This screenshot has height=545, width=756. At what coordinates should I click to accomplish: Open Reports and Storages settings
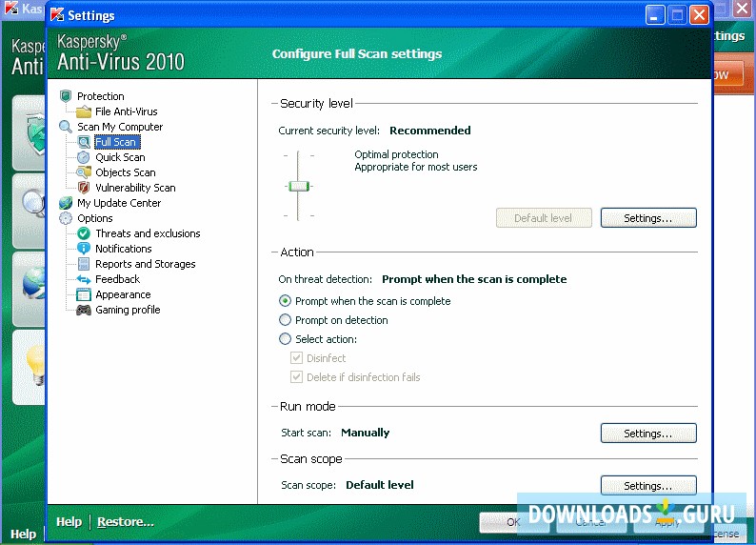145,264
